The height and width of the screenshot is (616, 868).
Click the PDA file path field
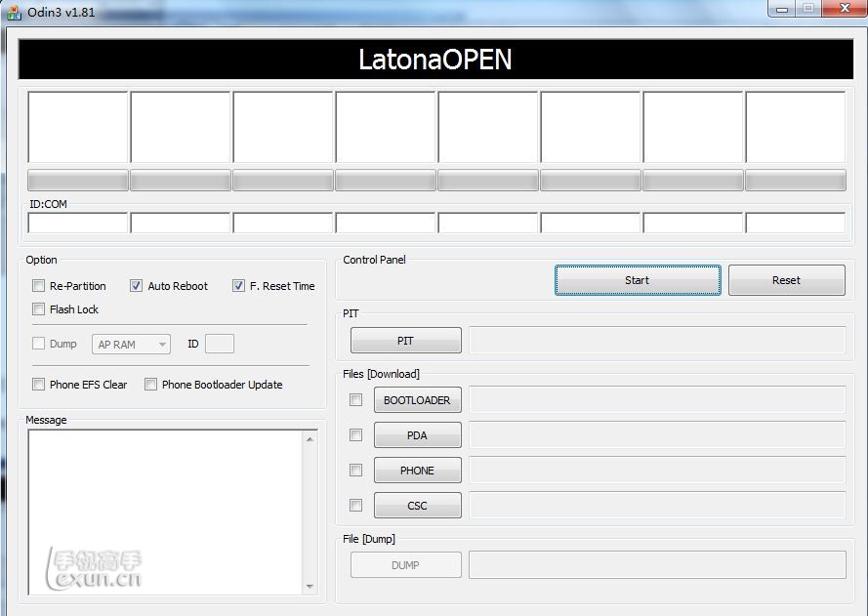tap(657, 435)
